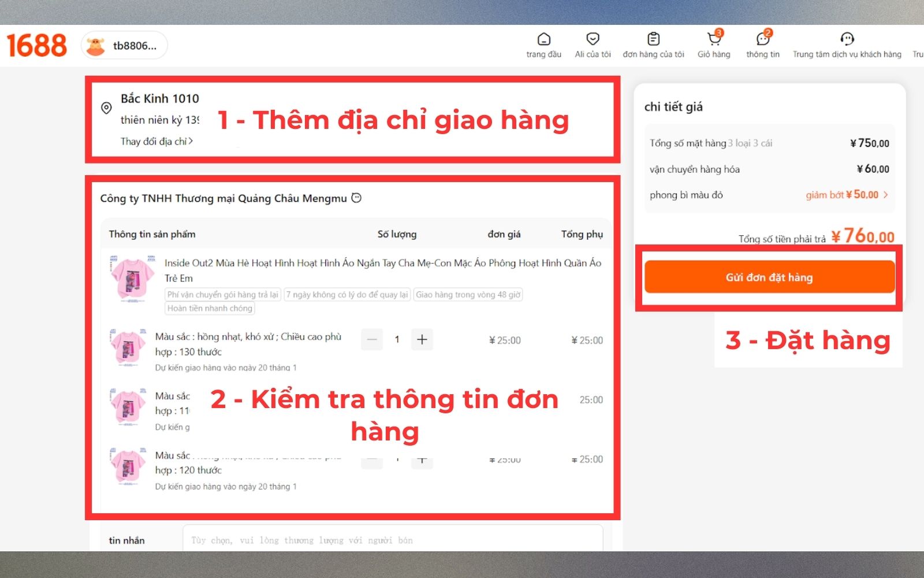This screenshot has width=924, height=578.
Task: Click the Hoàn tiền nhanh chóng tag
Action: tap(210, 308)
